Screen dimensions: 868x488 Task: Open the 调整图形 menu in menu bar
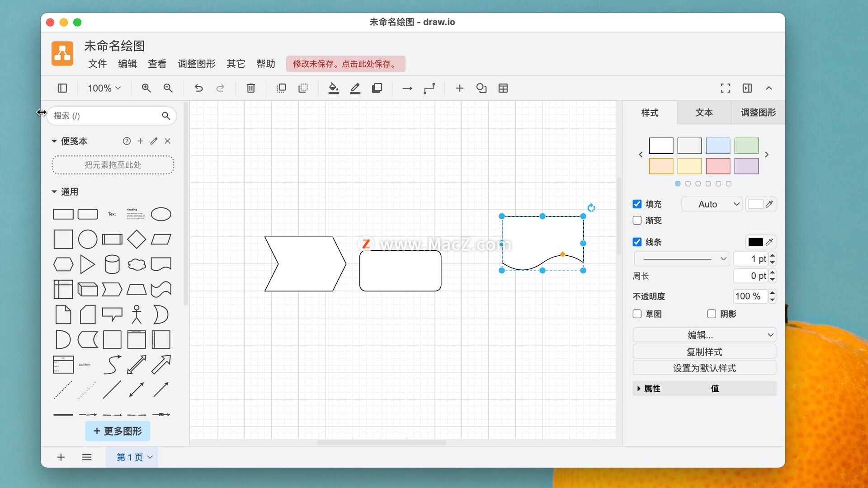click(x=197, y=64)
